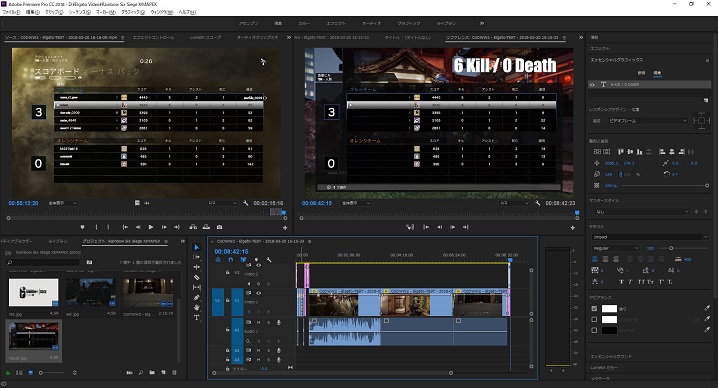The height and width of the screenshot is (388, 718).
Task: Click the fill white color swatch
Action: click(609, 309)
